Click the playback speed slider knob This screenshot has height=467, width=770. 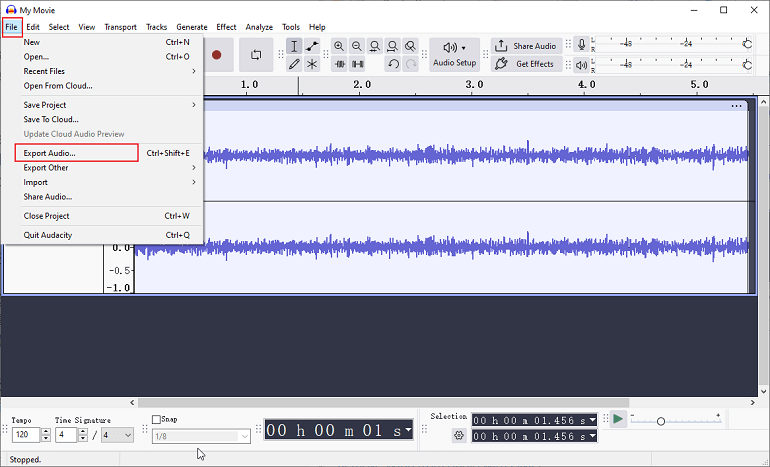(x=661, y=421)
